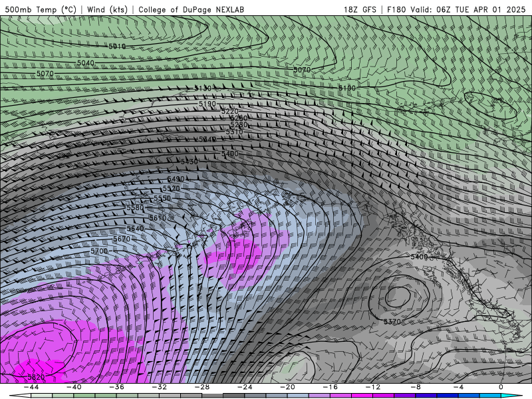
Task: Click the 5190 height contour label
Action: point(207,104)
